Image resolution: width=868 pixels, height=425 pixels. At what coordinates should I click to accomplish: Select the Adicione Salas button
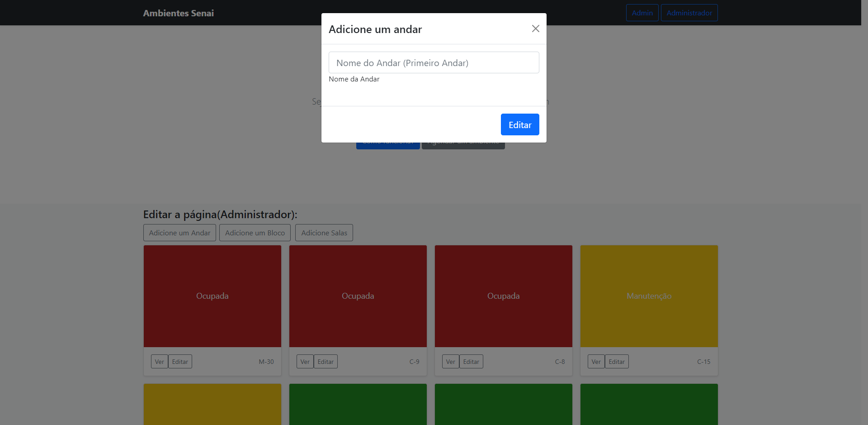coord(324,233)
